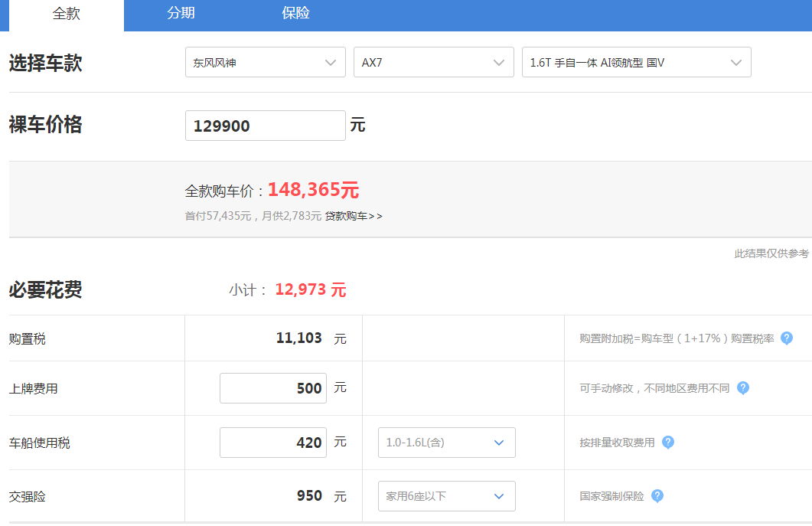812x526 pixels.
Task: Open the 东风风神 brand dropdown
Action: coord(265,62)
